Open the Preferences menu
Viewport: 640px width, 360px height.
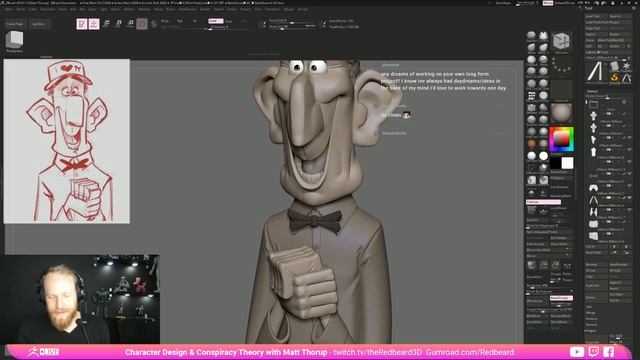pyautogui.click(x=187, y=9)
